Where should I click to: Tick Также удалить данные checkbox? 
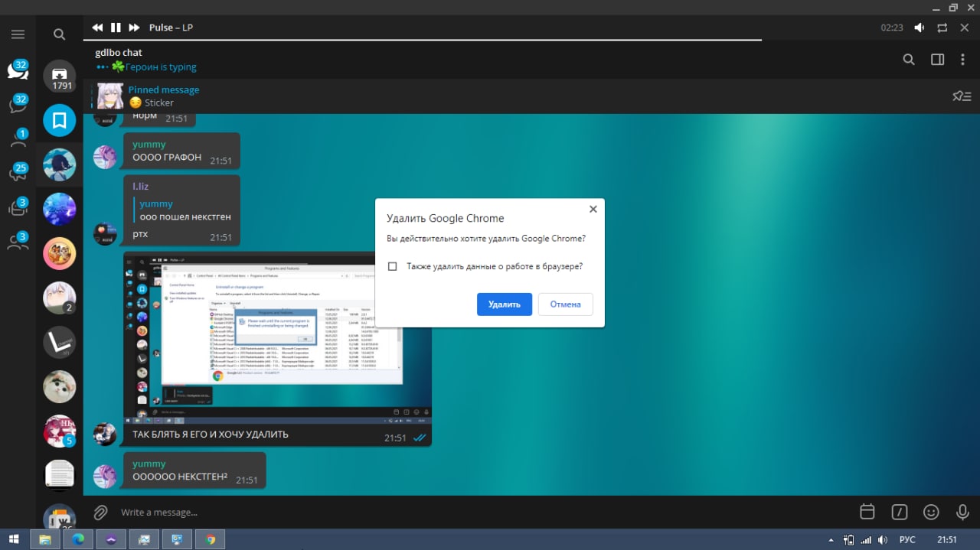click(x=393, y=266)
